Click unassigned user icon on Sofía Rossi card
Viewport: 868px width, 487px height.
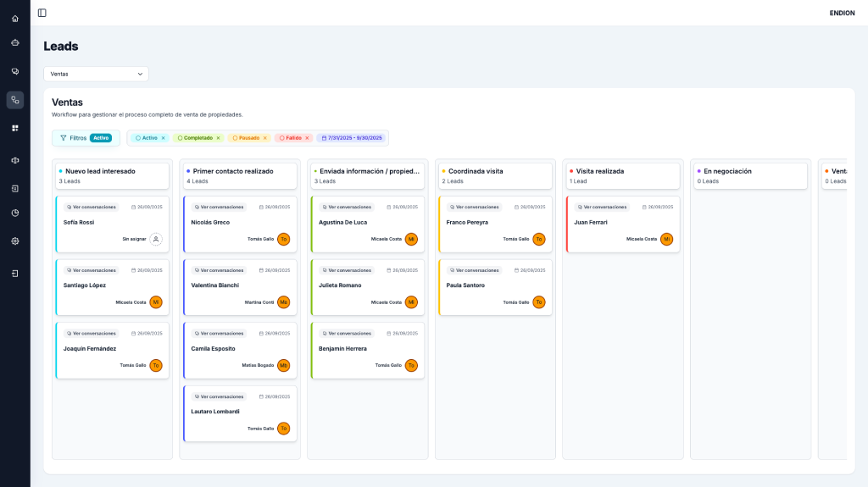pos(156,240)
